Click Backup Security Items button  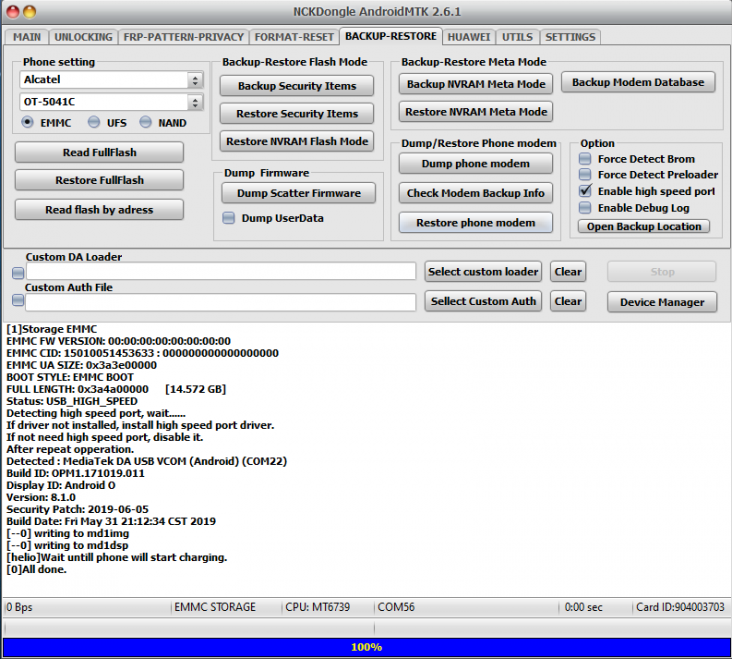[x=297, y=86]
